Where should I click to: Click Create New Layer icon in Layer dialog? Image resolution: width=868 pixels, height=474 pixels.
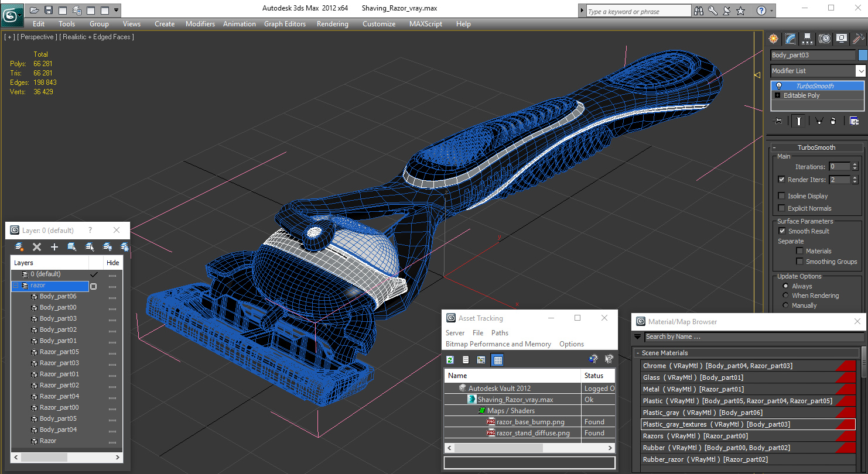(x=19, y=247)
